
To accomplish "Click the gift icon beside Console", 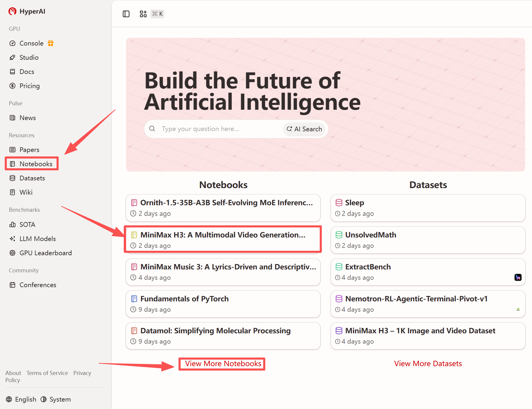I will [x=51, y=43].
